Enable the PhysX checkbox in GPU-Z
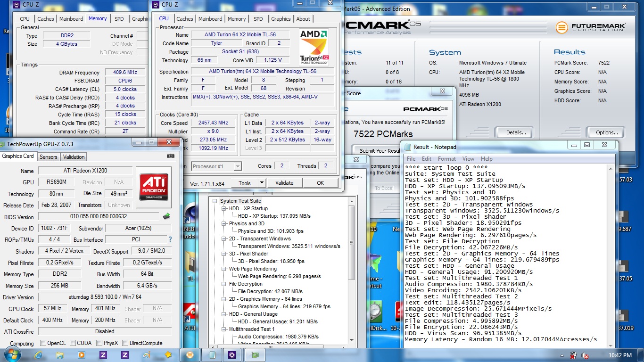The image size is (644, 362). click(99, 343)
